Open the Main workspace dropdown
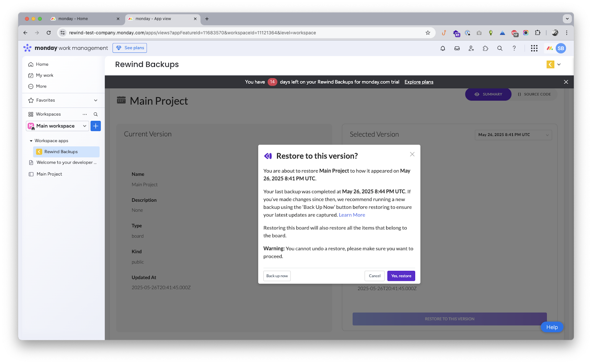Image resolution: width=592 pixels, height=364 pixels. tap(57, 126)
